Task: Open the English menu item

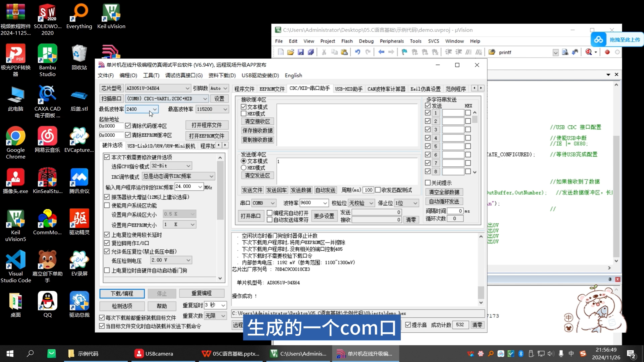Action: point(293,75)
